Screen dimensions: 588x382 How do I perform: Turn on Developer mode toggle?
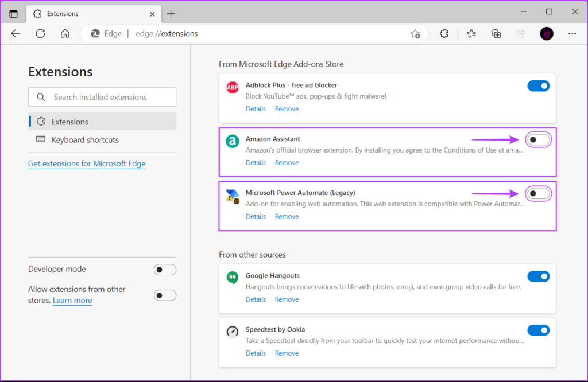tap(165, 270)
